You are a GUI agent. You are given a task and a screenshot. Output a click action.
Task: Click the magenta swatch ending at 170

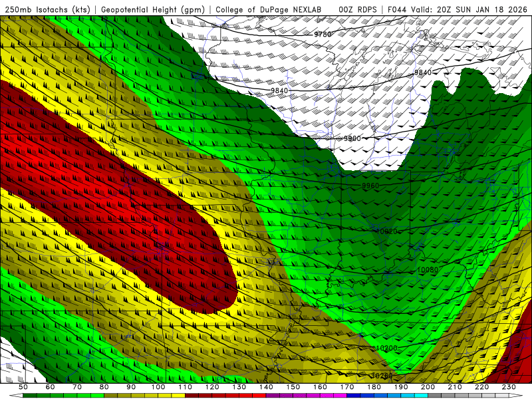(x=340, y=396)
